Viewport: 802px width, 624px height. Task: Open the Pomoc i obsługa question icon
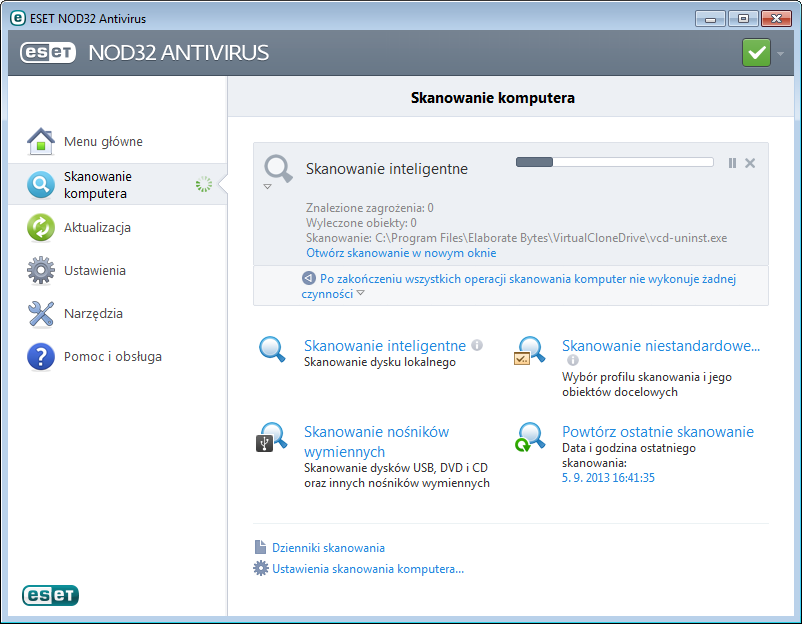40,356
